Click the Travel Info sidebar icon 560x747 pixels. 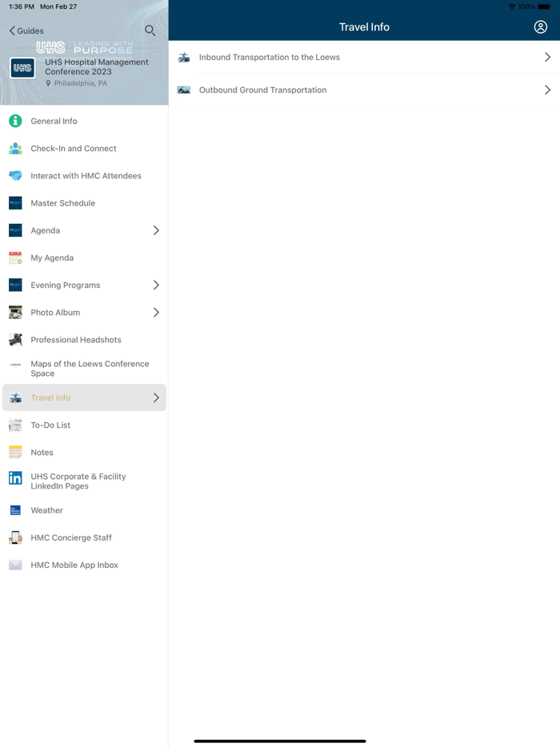(x=15, y=397)
